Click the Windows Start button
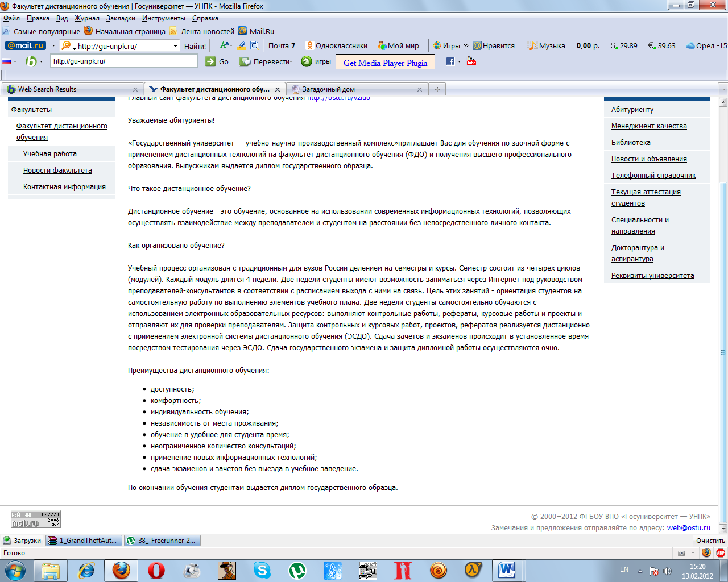The height and width of the screenshot is (582, 728). [x=15, y=570]
